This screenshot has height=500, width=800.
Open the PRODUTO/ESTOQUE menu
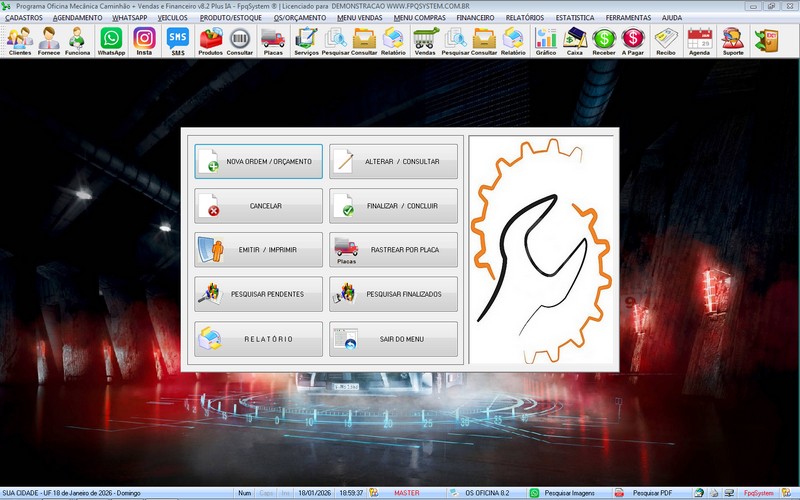[231, 17]
